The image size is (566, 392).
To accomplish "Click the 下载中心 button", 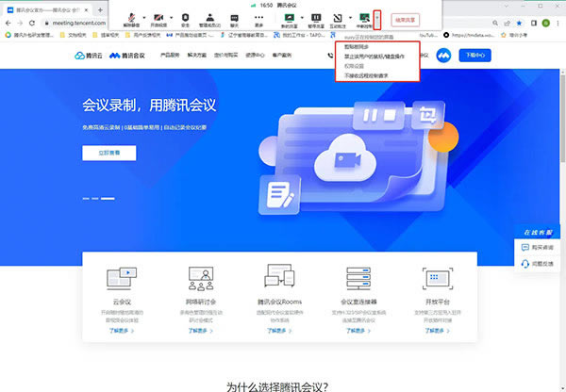I will click(x=476, y=56).
